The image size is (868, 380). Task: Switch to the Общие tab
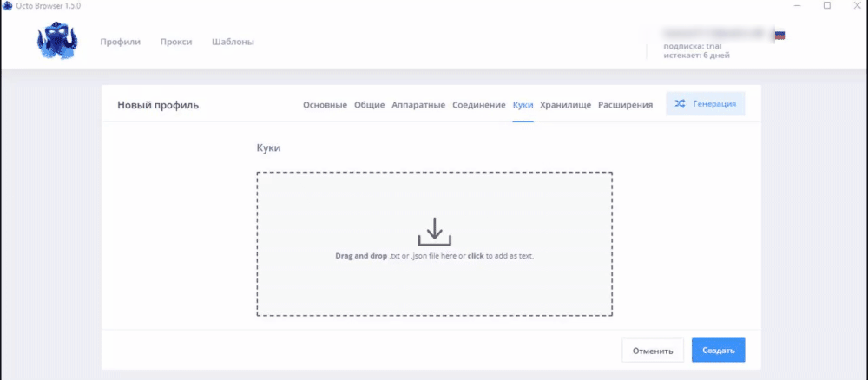[x=369, y=105]
